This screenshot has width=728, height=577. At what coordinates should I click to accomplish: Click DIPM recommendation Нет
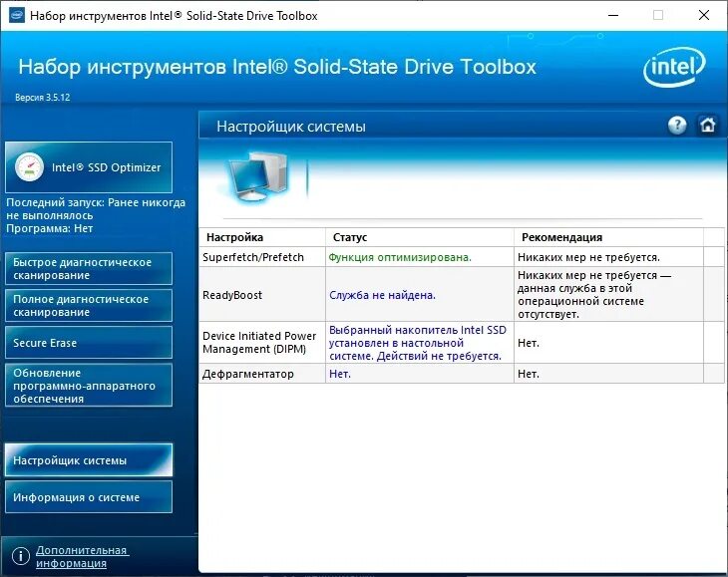[x=529, y=343]
